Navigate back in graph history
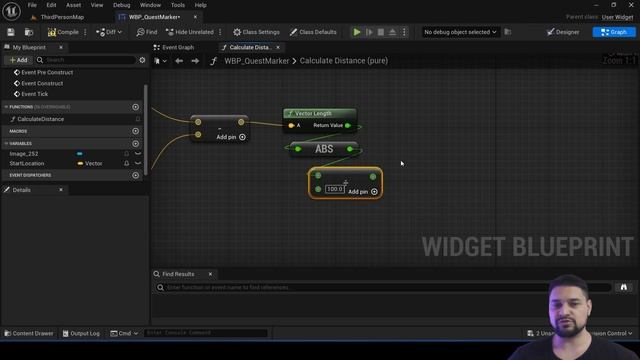The width and height of the screenshot is (640, 360). (179, 61)
